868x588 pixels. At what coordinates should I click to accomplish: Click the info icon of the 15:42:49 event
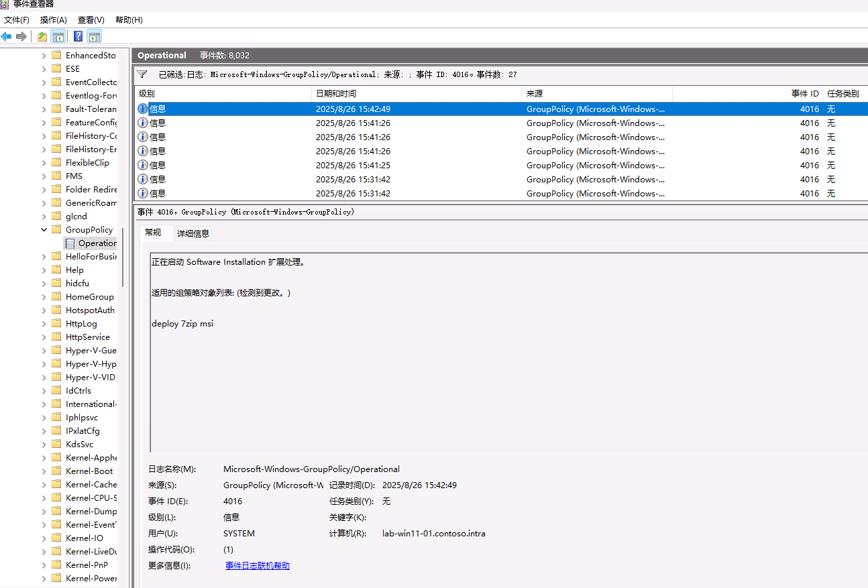pyautogui.click(x=143, y=109)
